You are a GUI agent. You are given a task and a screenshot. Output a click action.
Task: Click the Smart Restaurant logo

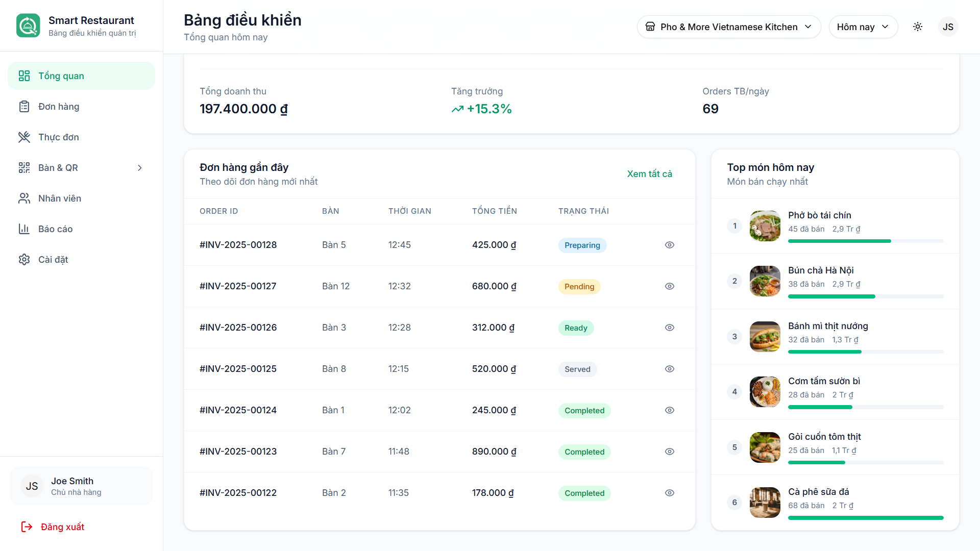click(x=28, y=26)
